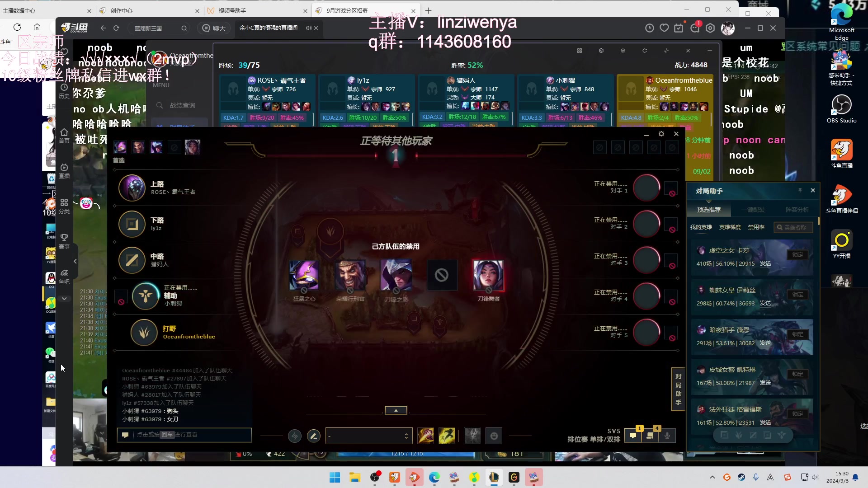Open Douyu messages icon with badge 1
Image resolution: width=868 pixels, height=488 pixels.
point(695,28)
